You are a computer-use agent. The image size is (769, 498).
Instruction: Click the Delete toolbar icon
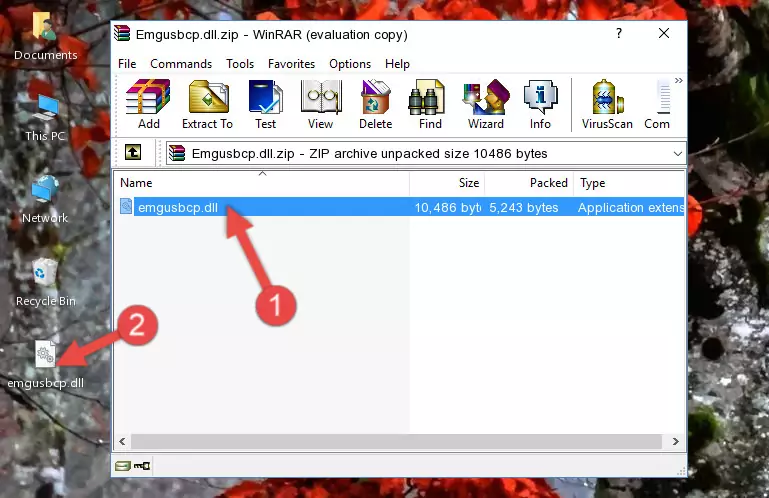click(375, 104)
